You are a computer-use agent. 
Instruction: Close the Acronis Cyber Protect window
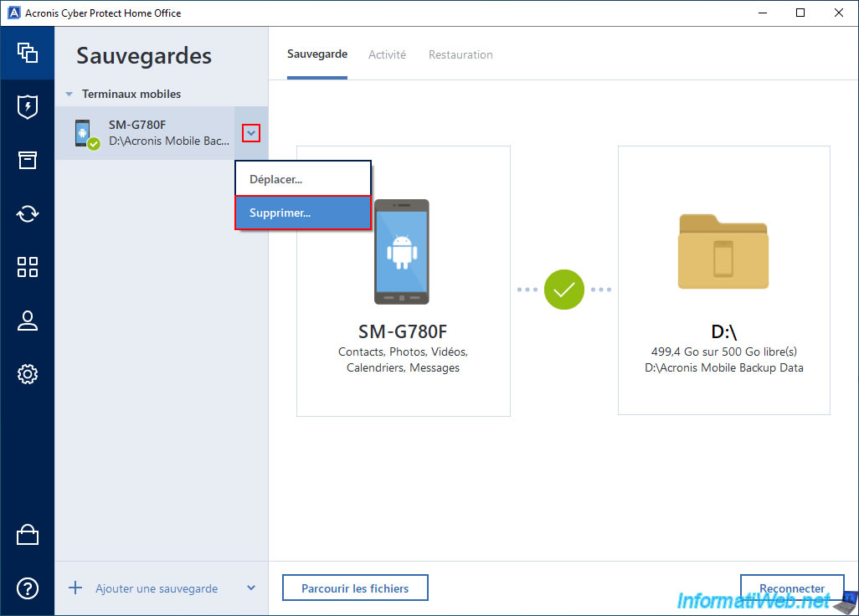[x=839, y=13]
